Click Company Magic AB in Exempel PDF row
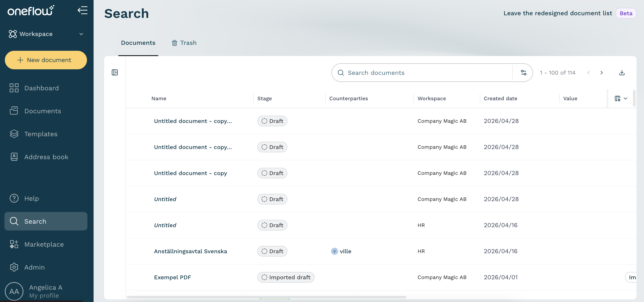This screenshot has width=644, height=302. tap(442, 277)
